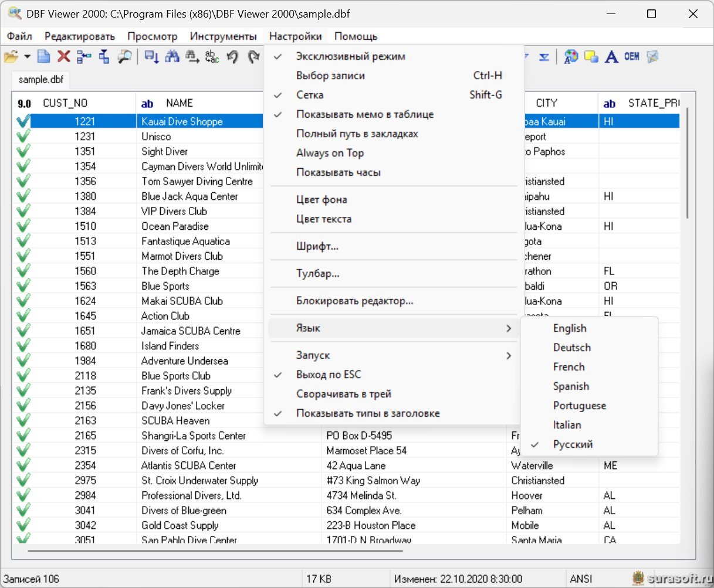Open dropdown arrow next to open folder
Viewport: 714px width, 588px height.
click(x=27, y=57)
